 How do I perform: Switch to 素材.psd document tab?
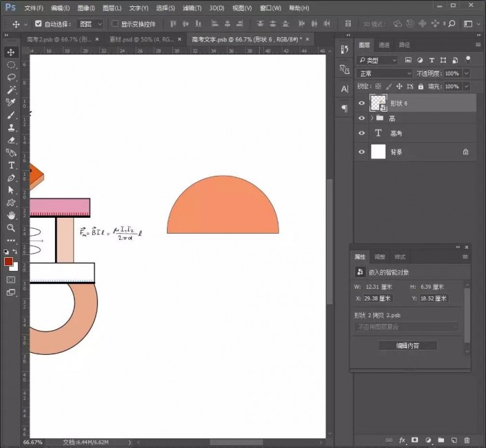click(x=141, y=39)
